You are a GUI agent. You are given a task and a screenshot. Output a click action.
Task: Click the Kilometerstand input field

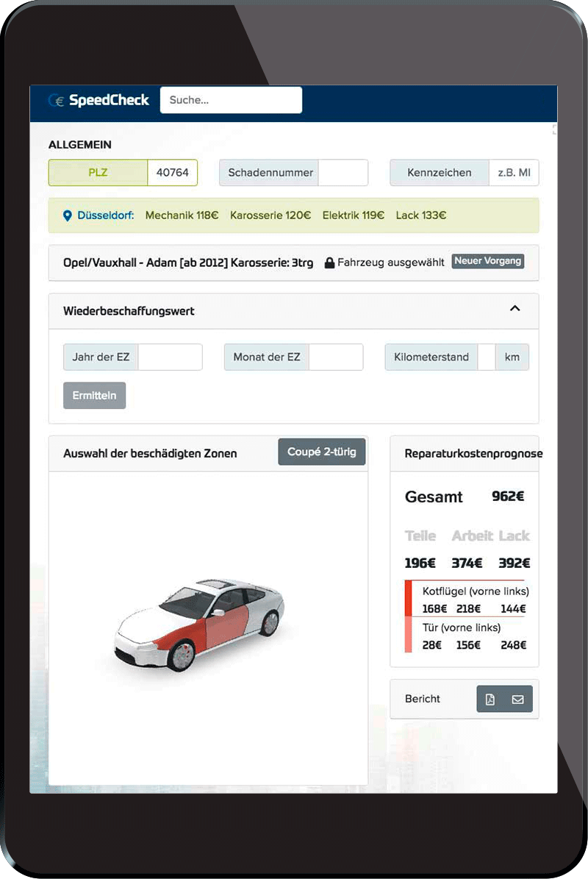[486, 357]
